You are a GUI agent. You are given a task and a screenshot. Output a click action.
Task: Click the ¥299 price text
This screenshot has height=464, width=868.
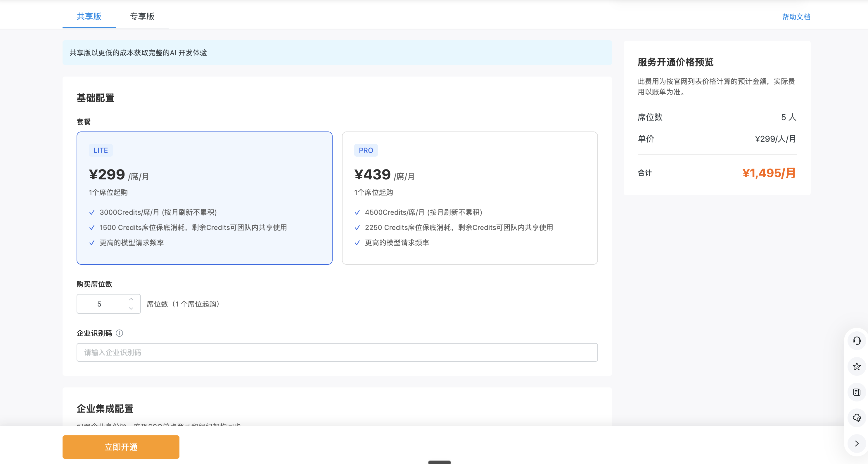click(x=107, y=174)
